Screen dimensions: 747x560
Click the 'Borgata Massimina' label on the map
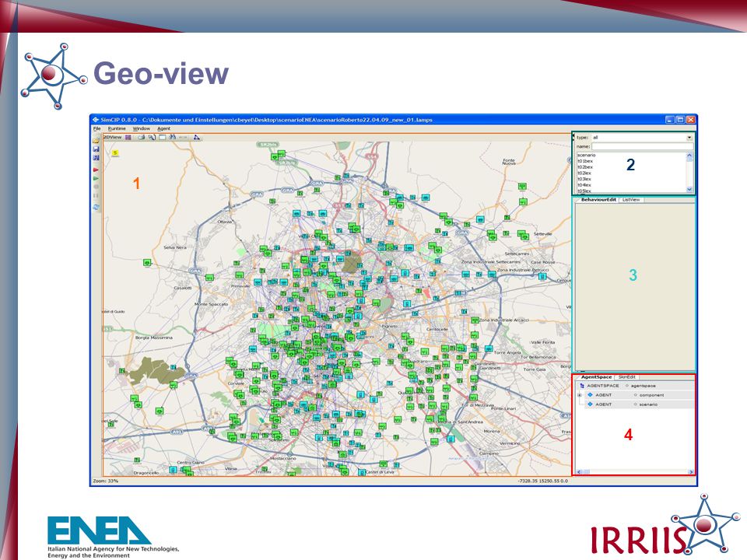click(x=154, y=338)
